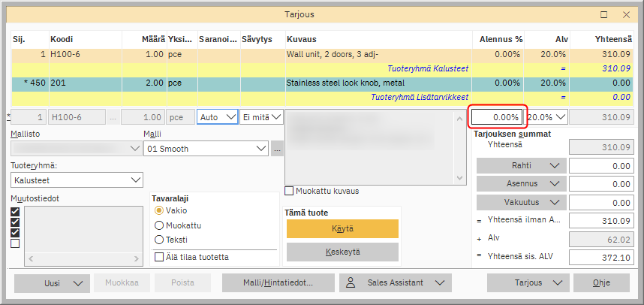Click the highlighted Alennus 0.00% field

[496, 117]
